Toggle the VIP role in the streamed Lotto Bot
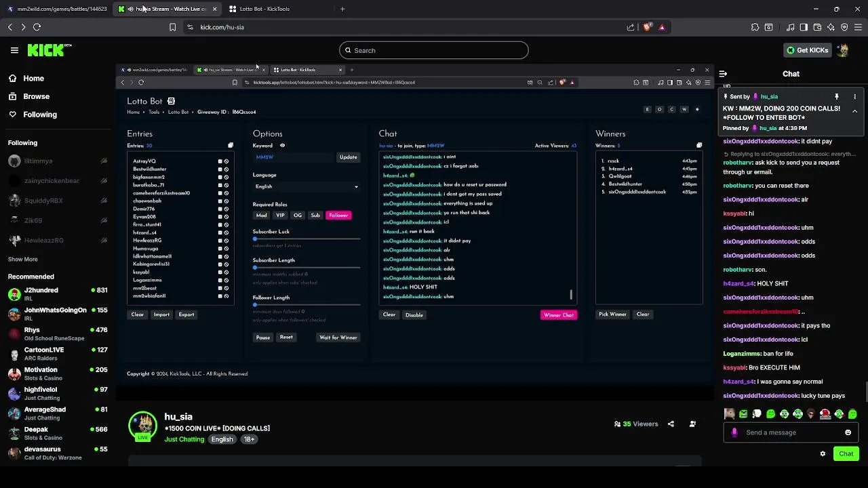This screenshot has height=488, width=868. (x=280, y=216)
